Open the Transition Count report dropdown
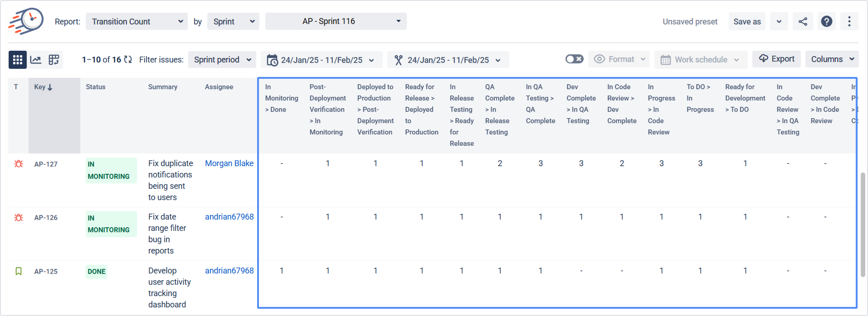This screenshot has height=316, width=868. 137,22
